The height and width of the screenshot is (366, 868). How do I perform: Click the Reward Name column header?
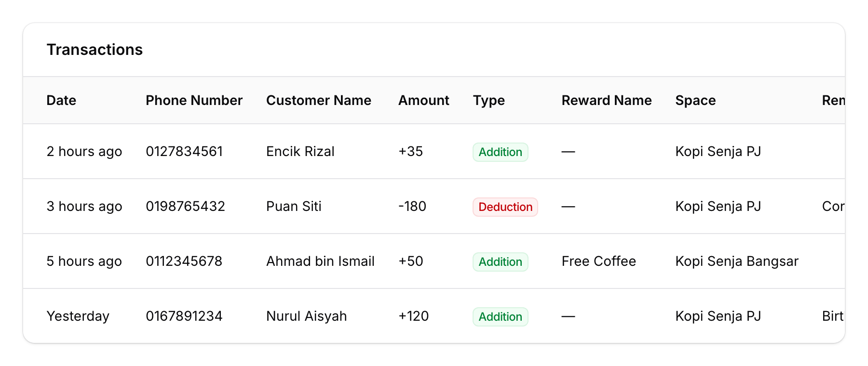(x=606, y=100)
